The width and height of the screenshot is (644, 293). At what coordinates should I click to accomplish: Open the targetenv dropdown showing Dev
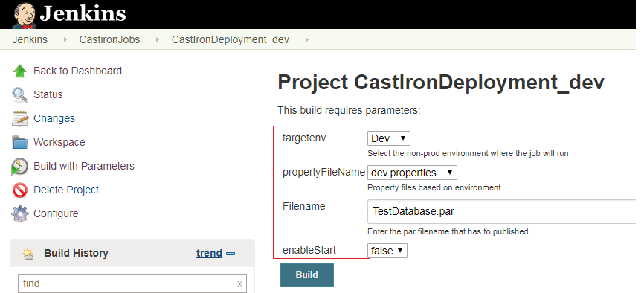[x=388, y=138]
